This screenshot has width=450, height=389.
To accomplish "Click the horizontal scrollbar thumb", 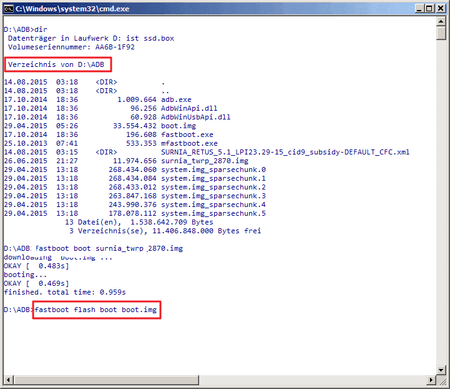I will coord(107,380).
